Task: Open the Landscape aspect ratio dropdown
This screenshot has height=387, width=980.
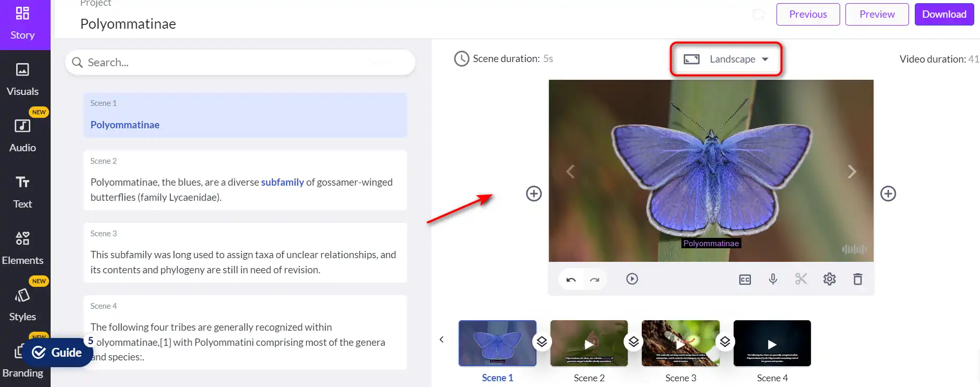Action: [726, 59]
